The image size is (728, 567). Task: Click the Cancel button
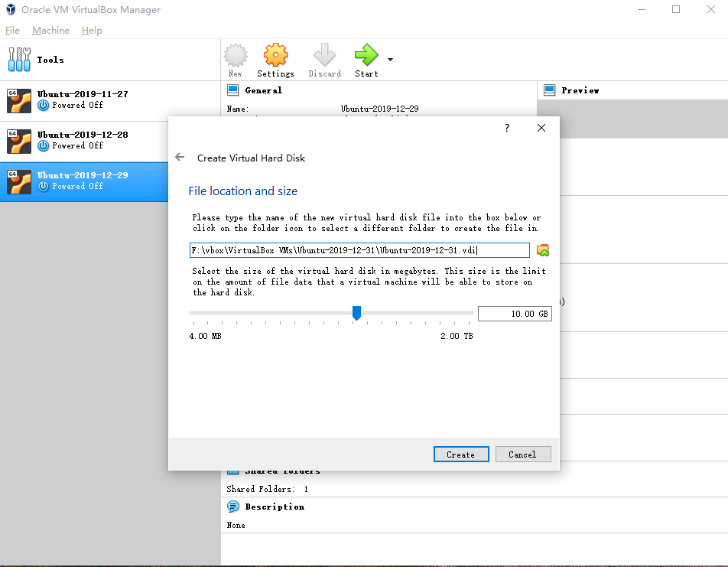coord(523,455)
